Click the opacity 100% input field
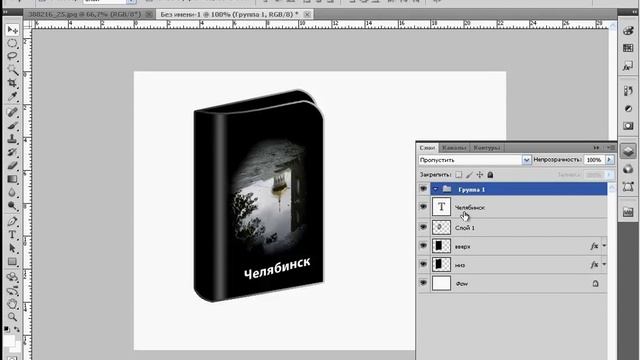The image size is (640, 360). point(594,160)
